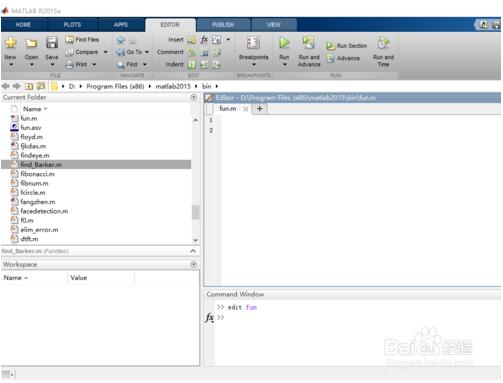
Task: Click the fx insert function icon
Action: click(204, 40)
